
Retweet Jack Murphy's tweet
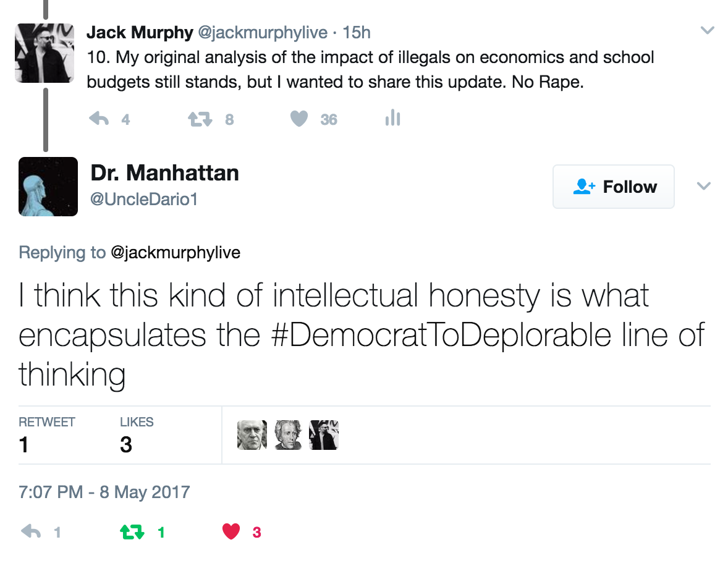point(200,119)
